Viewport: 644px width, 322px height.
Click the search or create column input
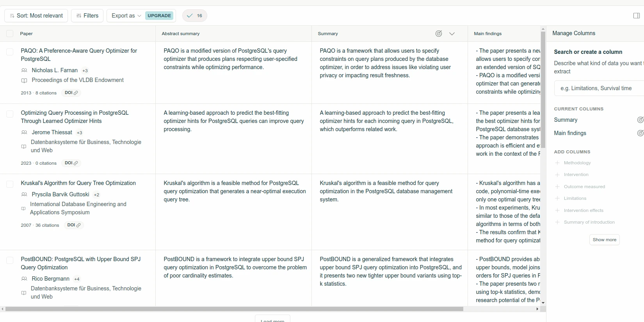click(x=599, y=88)
